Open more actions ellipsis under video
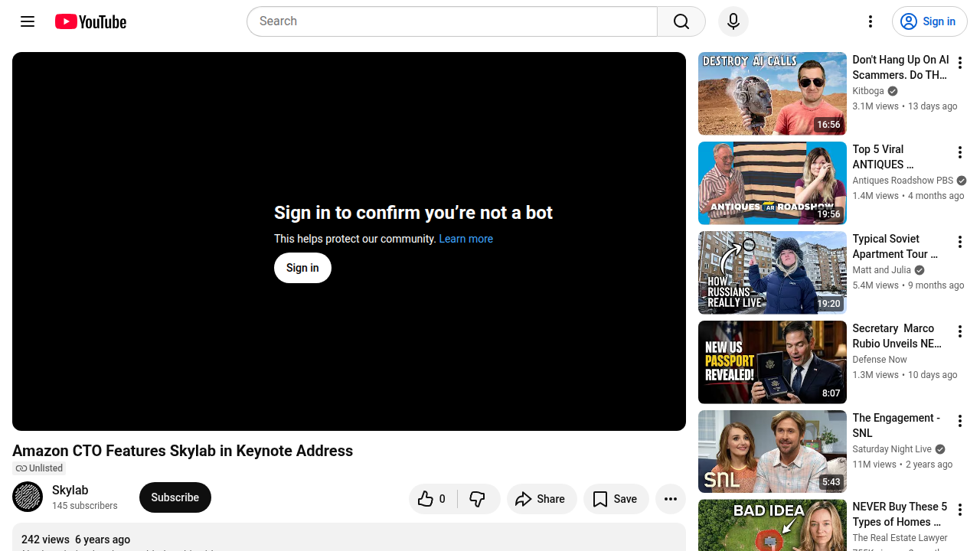The width and height of the screenshot is (980, 551). [670, 499]
